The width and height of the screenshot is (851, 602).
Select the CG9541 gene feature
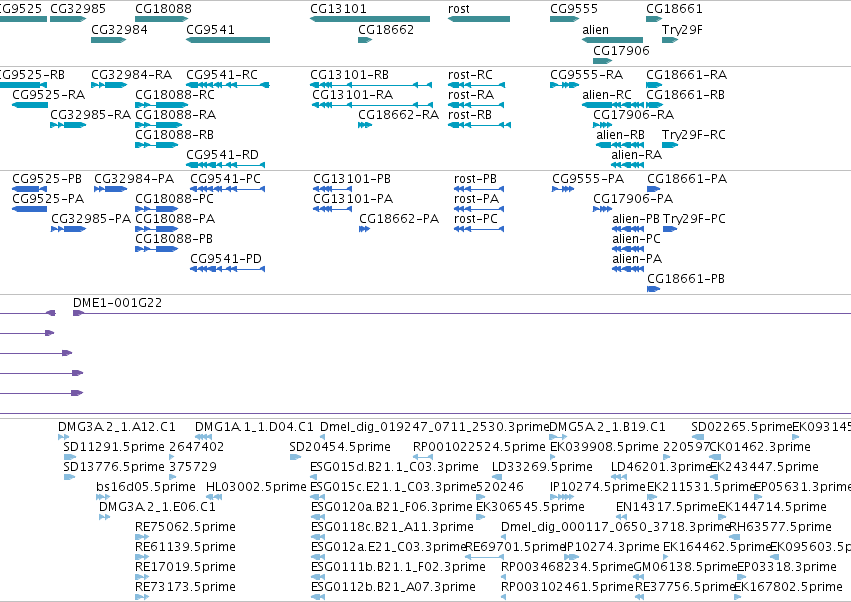(228, 40)
